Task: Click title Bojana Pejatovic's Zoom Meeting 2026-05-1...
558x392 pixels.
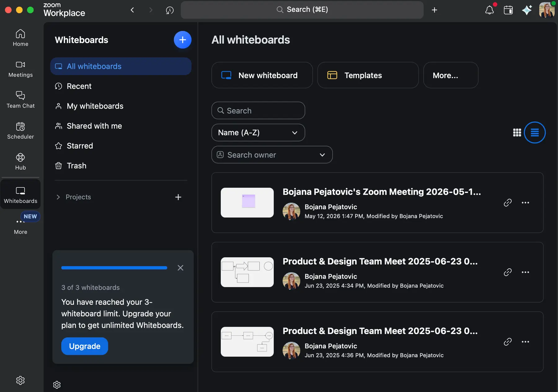Action: coord(382,192)
